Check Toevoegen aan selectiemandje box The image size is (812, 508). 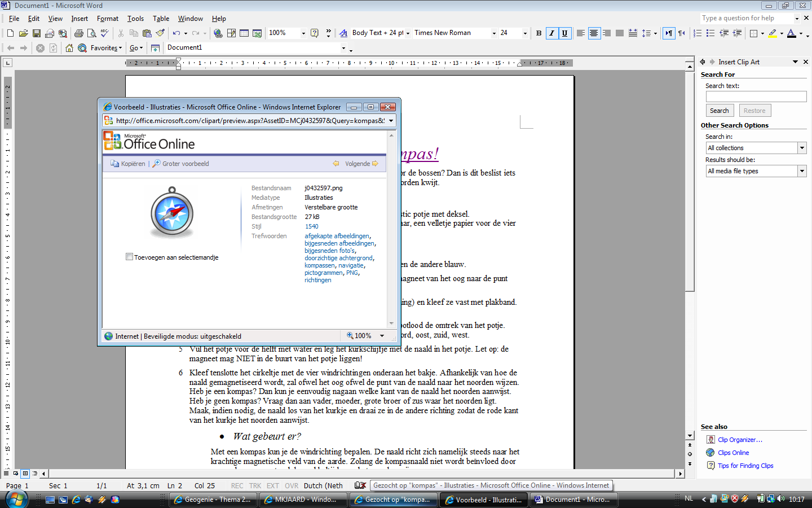[x=129, y=257]
